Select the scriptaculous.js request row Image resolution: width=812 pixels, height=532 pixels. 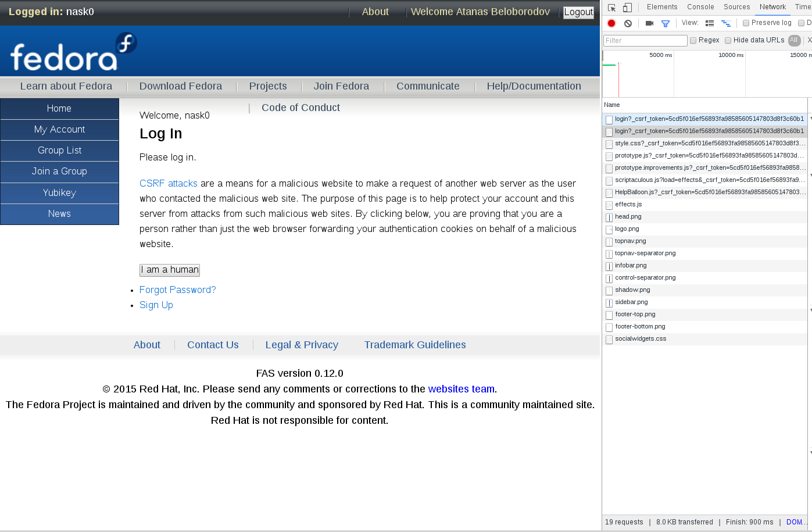click(705, 180)
